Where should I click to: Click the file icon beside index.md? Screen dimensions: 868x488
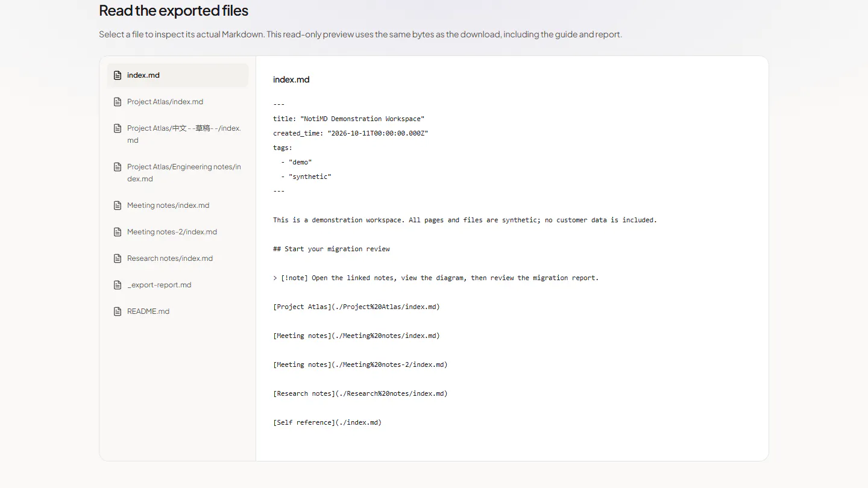point(118,75)
